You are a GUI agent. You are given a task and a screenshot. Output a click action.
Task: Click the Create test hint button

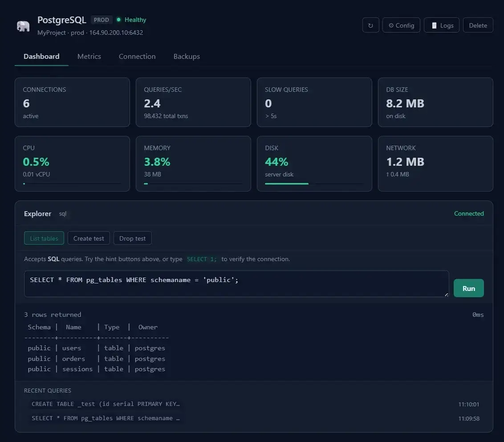coord(89,238)
